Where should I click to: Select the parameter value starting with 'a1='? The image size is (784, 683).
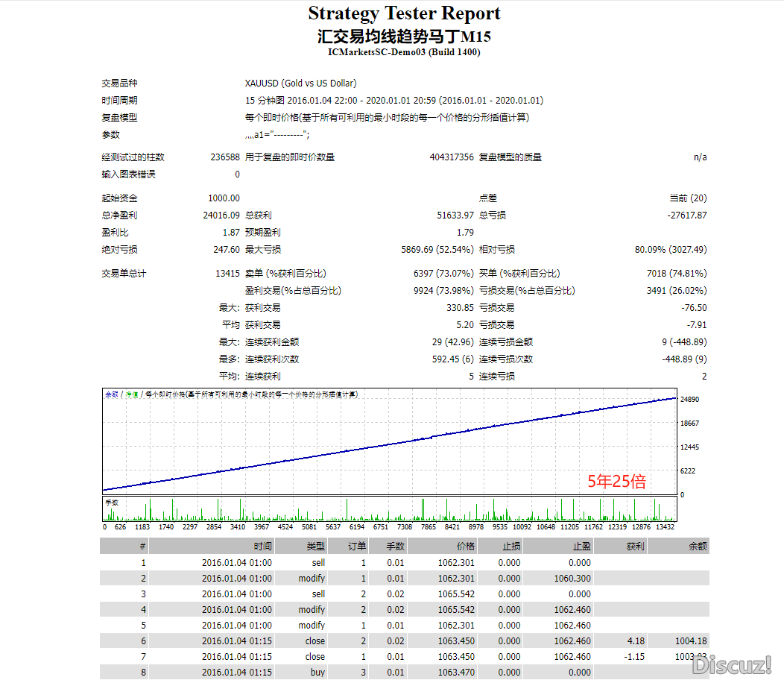point(277,135)
